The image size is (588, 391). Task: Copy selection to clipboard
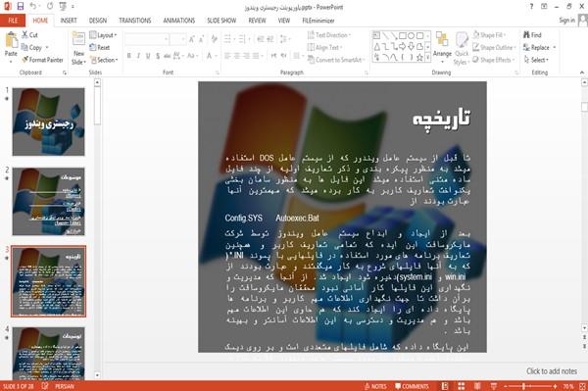point(32,47)
